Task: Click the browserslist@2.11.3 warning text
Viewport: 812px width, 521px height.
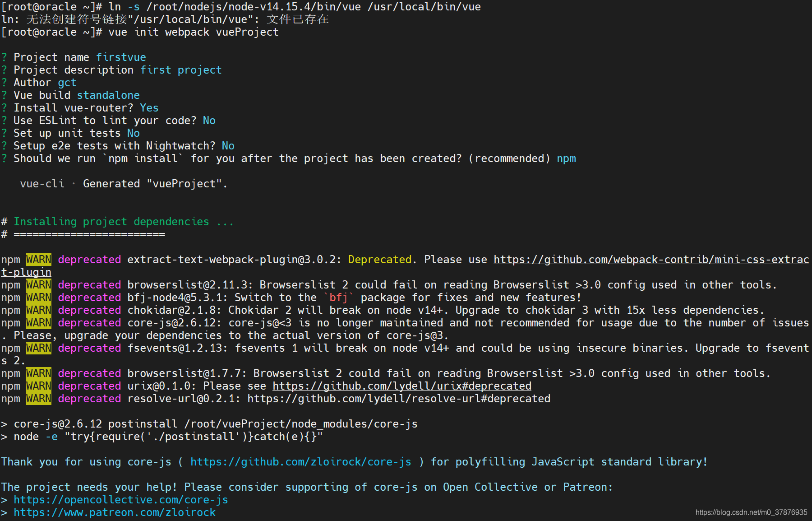Action: [452, 285]
